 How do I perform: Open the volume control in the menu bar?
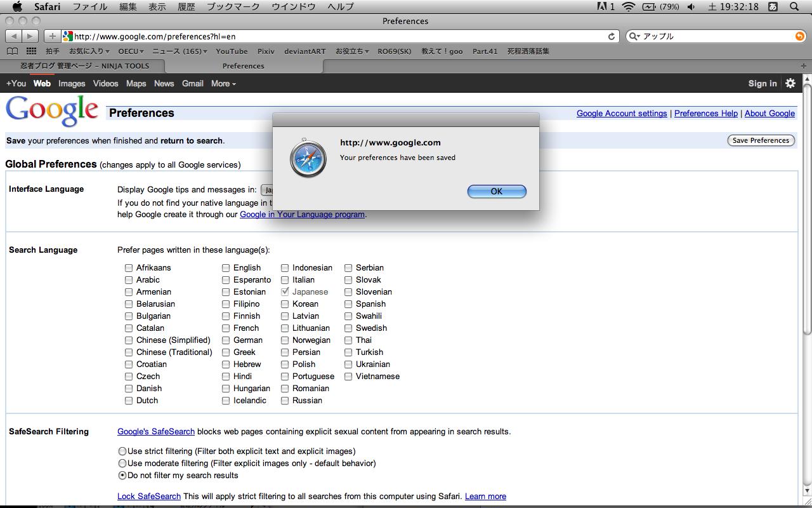click(x=691, y=7)
